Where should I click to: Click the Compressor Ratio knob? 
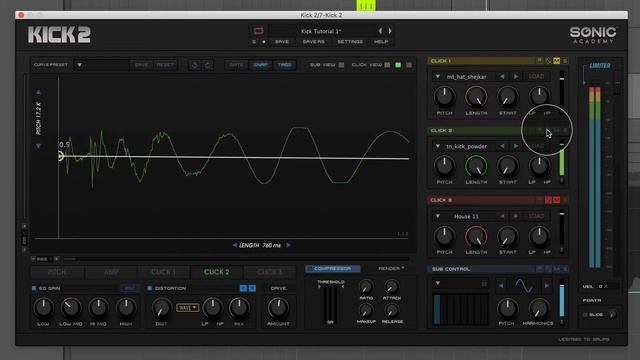pyautogui.click(x=366, y=287)
